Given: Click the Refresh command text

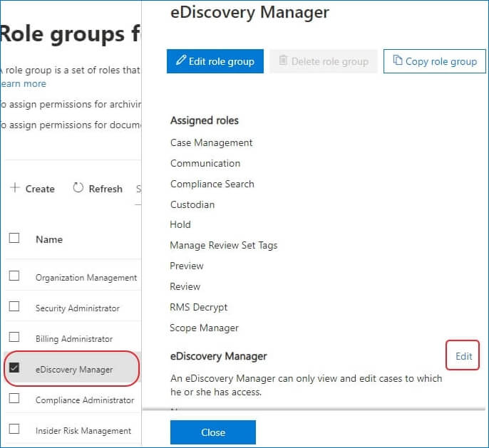Looking at the screenshot, I should (105, 189).
